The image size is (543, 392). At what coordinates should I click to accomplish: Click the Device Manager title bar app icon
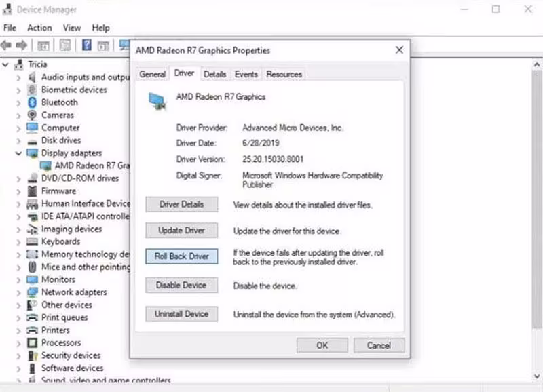click(7, 9)
